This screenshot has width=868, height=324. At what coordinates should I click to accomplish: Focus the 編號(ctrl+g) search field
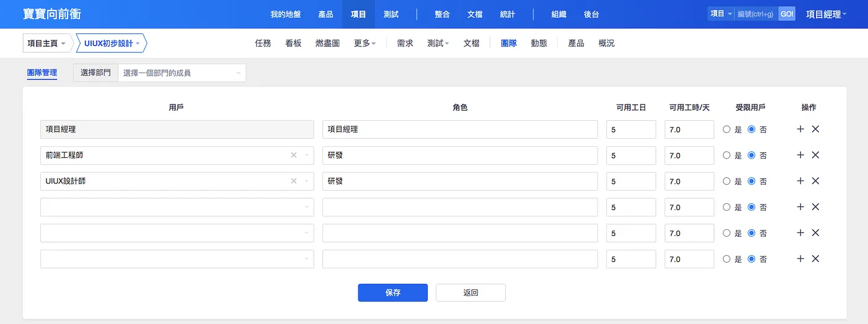click(756, 14)
